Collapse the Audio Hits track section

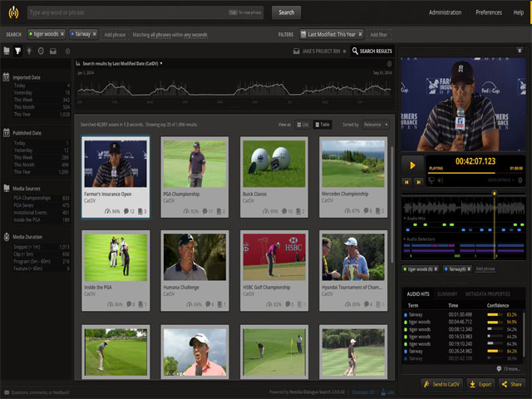point(414,218)
